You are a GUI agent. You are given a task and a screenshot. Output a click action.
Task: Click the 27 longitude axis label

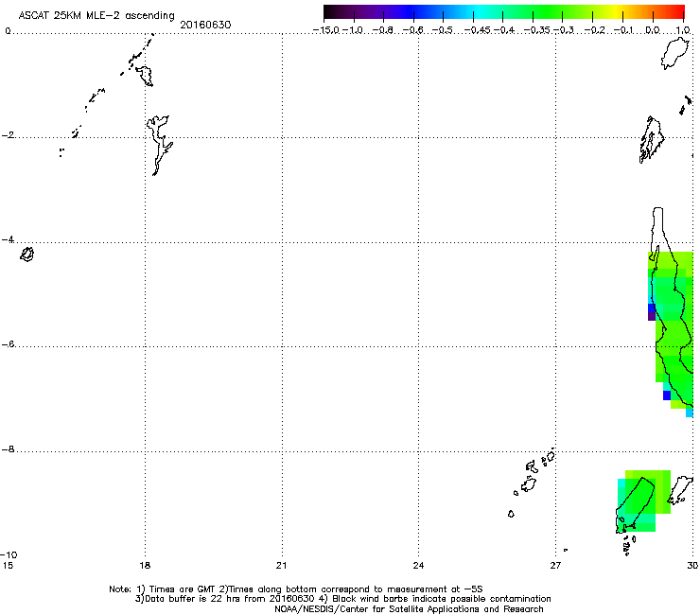pos(555,566)
